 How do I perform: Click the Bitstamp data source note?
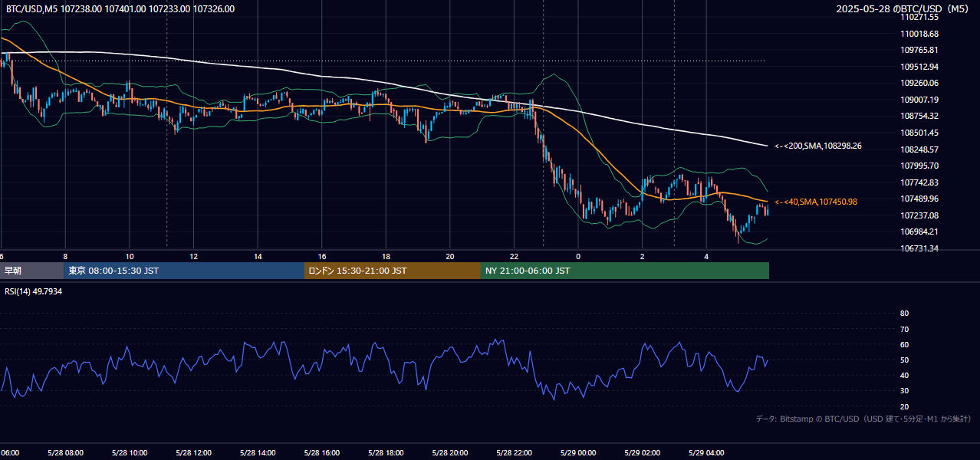click(863, 419)
